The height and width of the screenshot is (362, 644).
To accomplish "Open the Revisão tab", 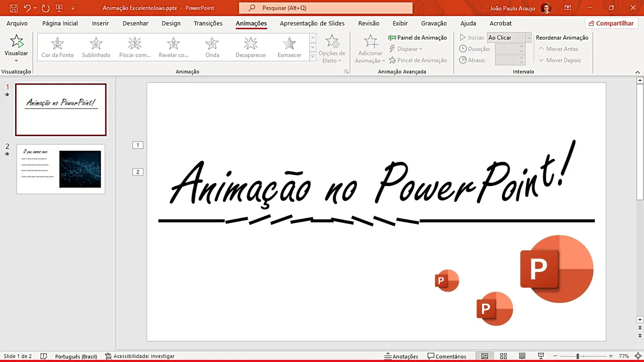I will coord(369,23).
